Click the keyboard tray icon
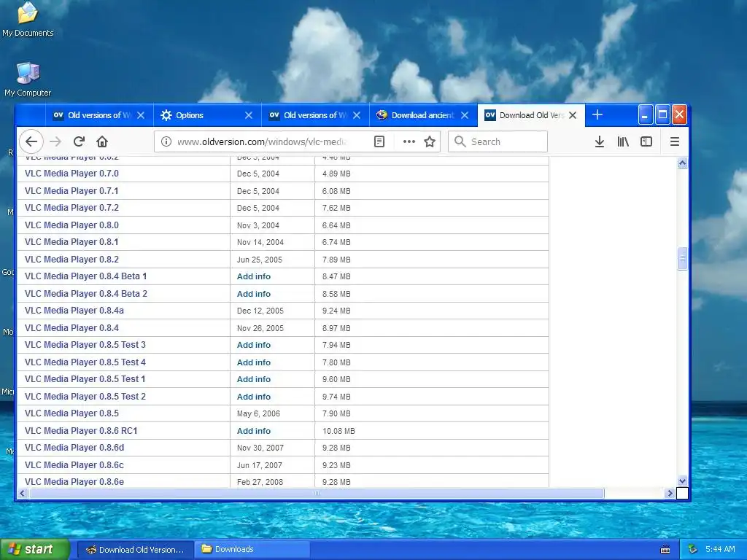The width and height of the screenshot is (747, 560). coord(665,550)
